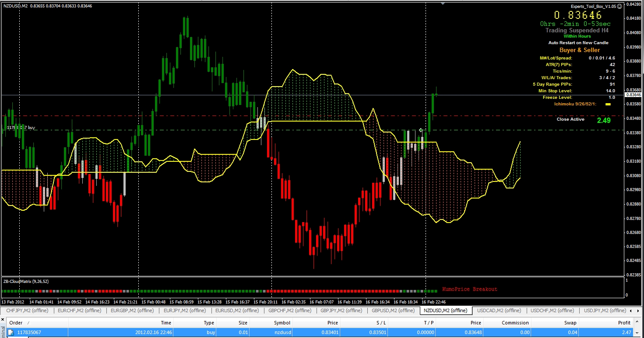The image size is (644, 338).
Task: Click the buy order line label on chart
Action: click(x=20, y=128)
